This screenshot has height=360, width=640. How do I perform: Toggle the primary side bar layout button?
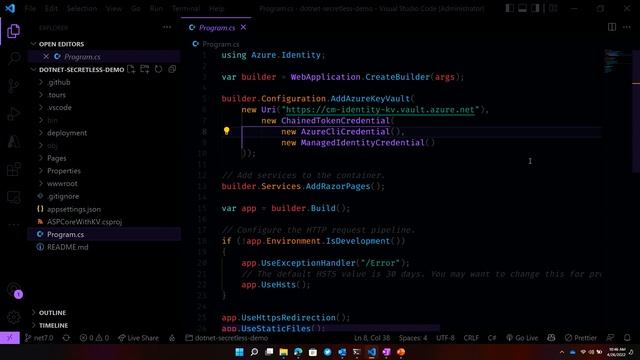(509, 8)
